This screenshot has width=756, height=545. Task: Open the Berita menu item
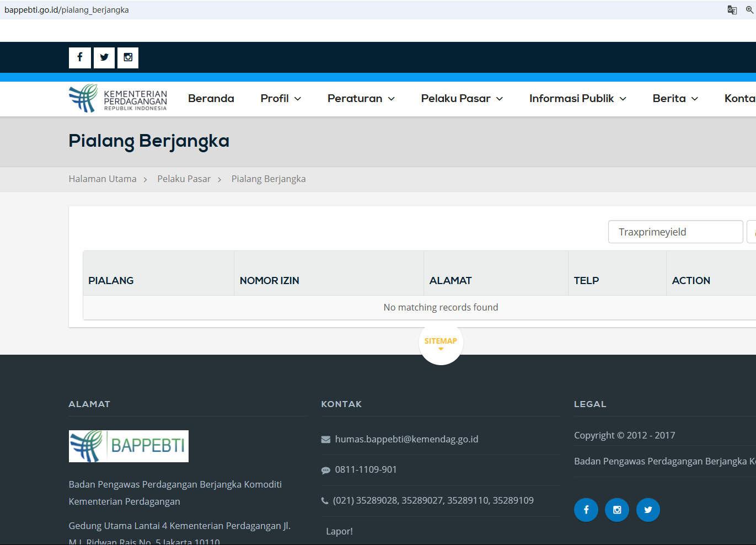pyautogui.click(x=675, y=99)
